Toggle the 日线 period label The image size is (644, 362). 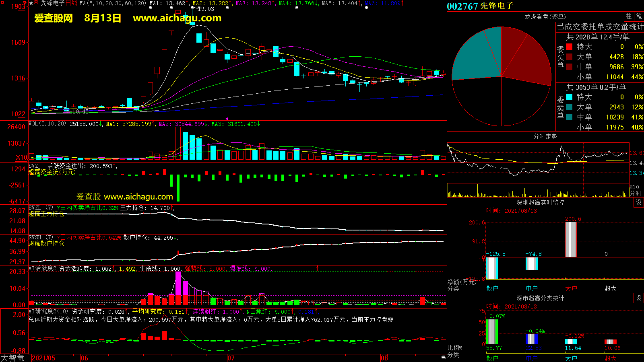(71, 3)
